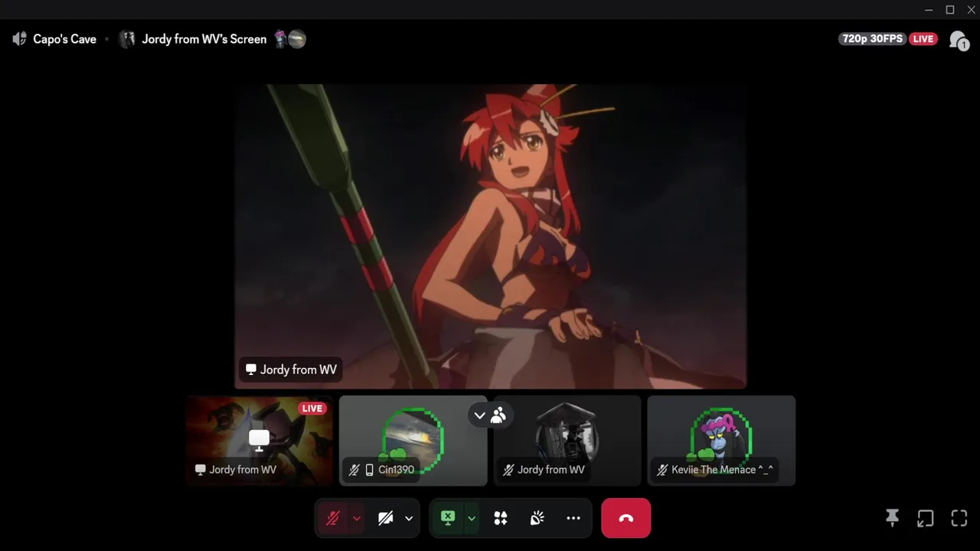
Task: Click LIVE badge on stream thumbnail
Action: [312, 409]
